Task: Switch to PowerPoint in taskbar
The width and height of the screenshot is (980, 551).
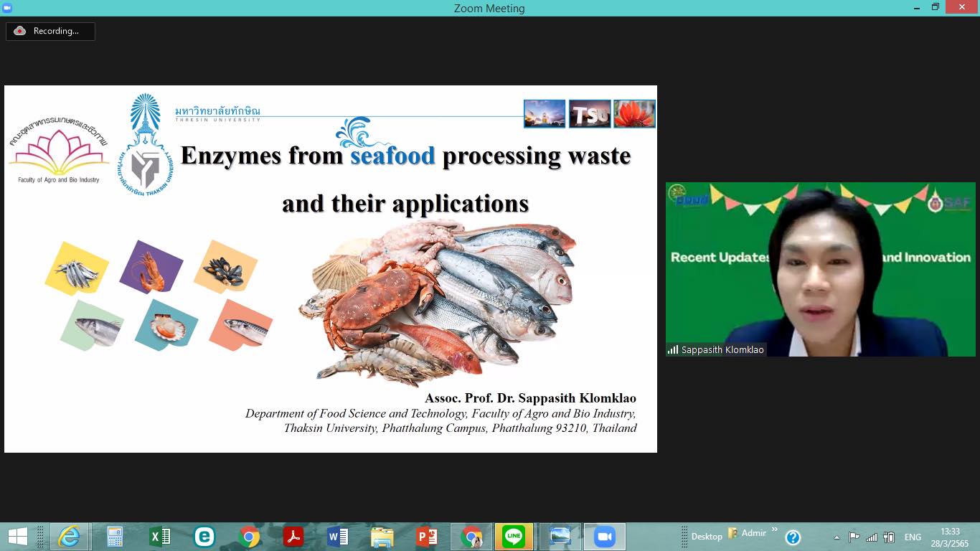Action: tap(427, 537)
